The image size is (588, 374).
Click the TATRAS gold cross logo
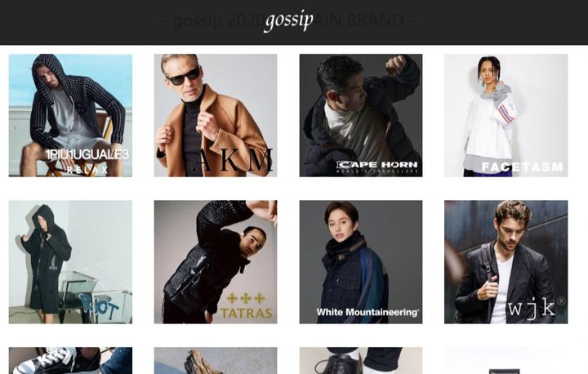coord(246,299)
